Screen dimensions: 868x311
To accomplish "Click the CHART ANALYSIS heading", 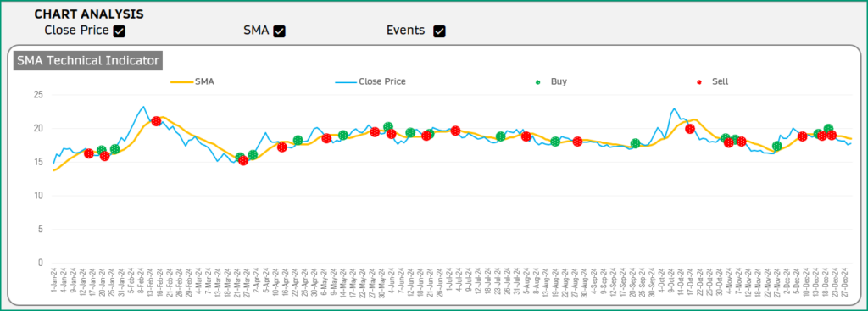I will 88,14.
